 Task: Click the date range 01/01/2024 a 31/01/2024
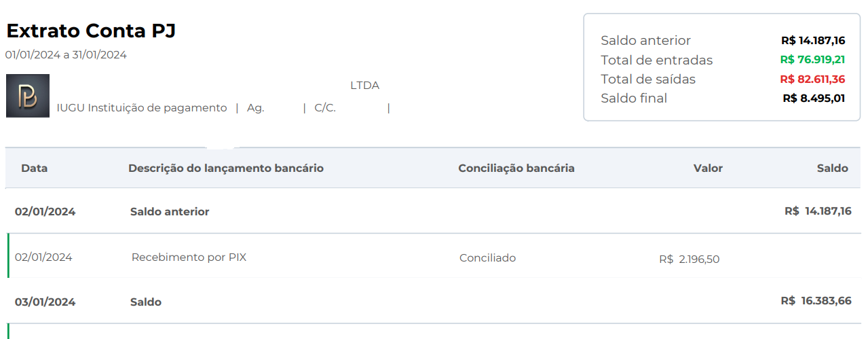(x=66, y=55)
